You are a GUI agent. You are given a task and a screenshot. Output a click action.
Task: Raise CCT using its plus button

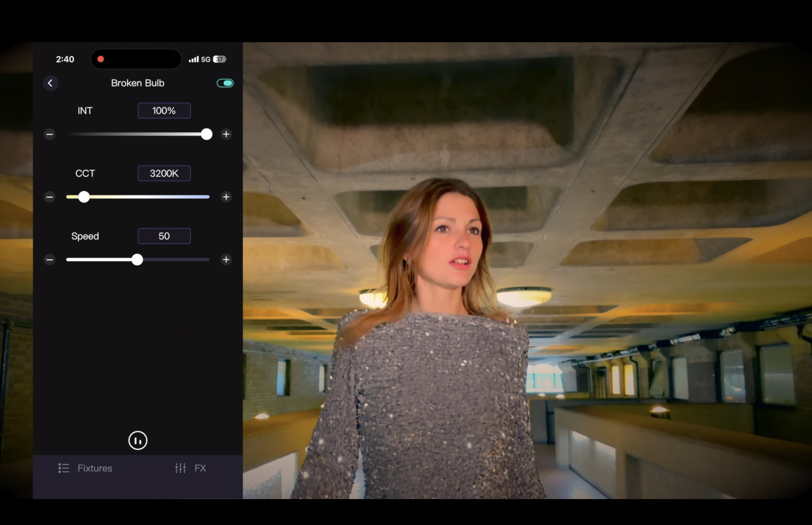[x=226, y=197]
